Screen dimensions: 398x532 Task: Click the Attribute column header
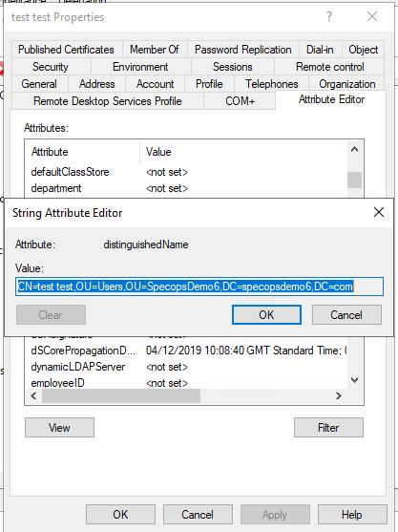click(82, 152)
